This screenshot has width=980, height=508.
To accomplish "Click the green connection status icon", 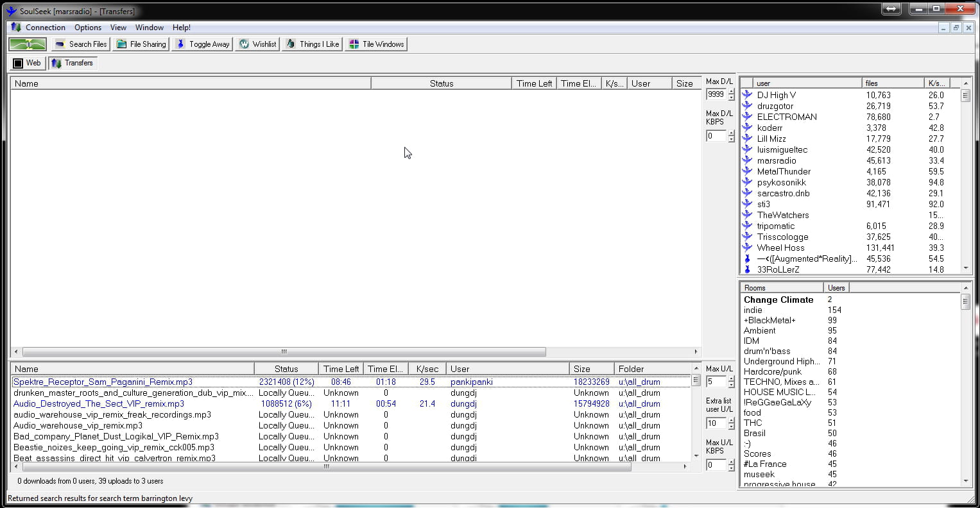I will point(28,44).
